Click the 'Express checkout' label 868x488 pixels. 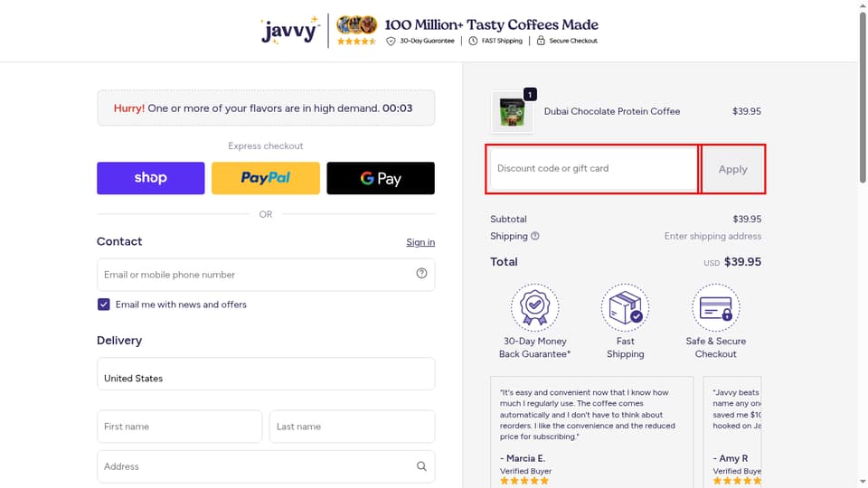[266, 146]
